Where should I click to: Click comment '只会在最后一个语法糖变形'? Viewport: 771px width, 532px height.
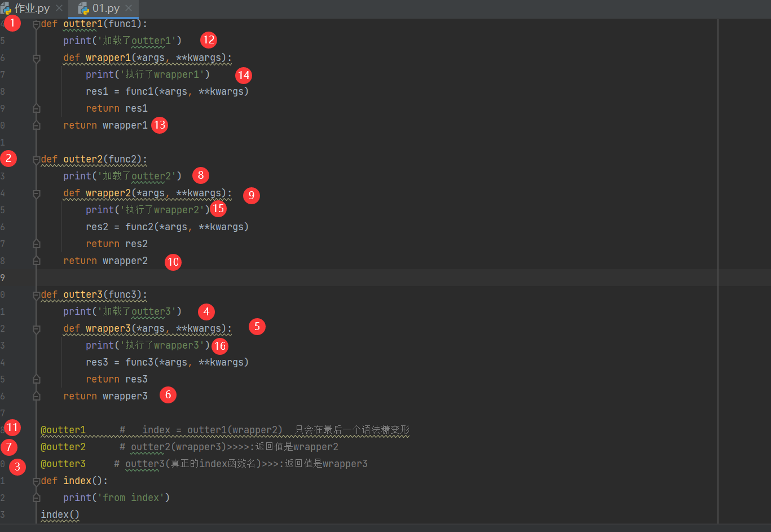coord(352,430)
